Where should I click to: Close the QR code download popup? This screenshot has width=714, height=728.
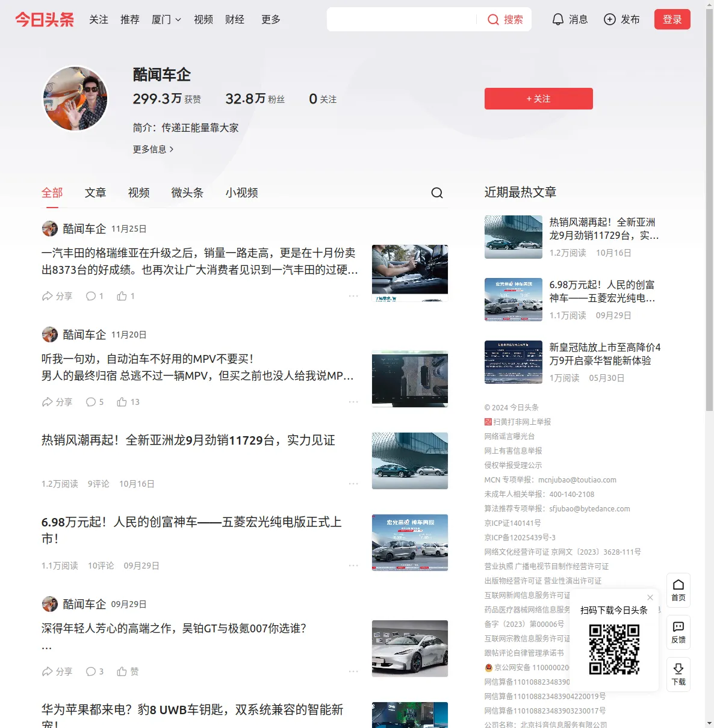(650, 597)
